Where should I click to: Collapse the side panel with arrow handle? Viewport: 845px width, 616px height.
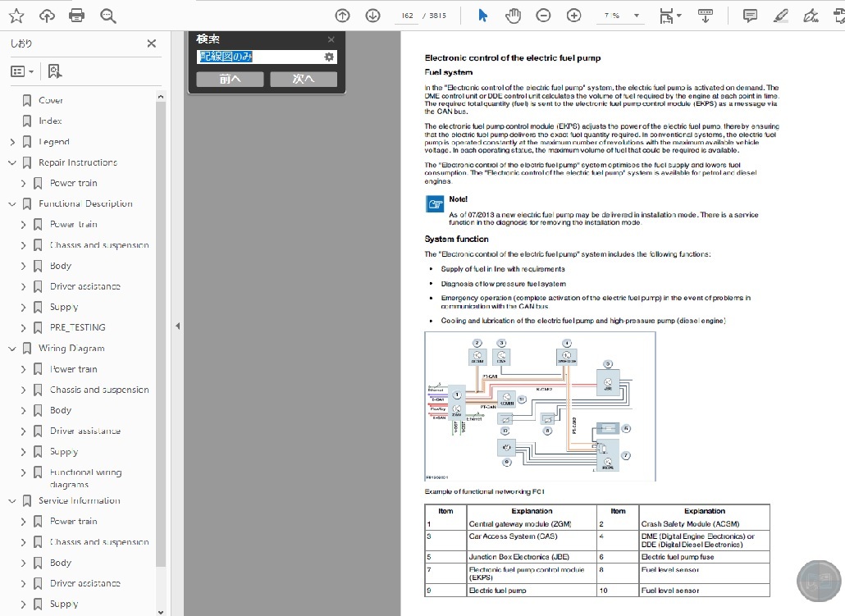tap(177, 326)
